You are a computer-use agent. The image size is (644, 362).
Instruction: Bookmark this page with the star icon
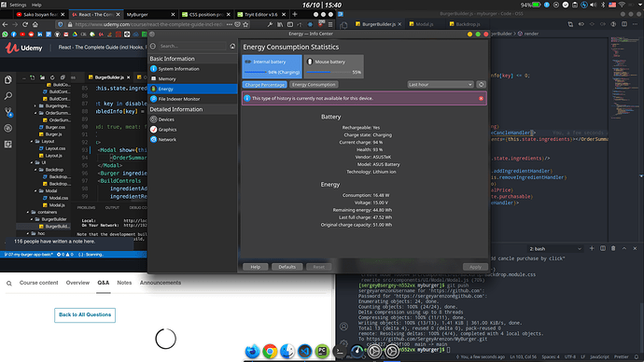(245, 24)
